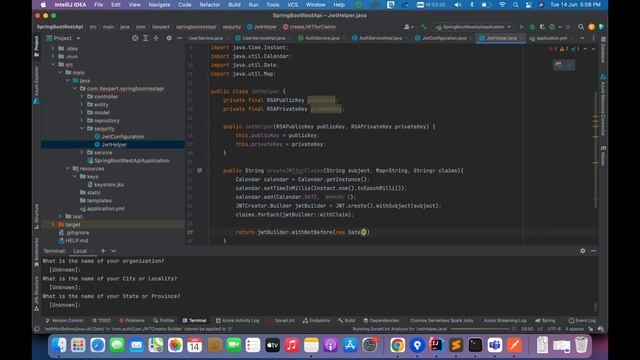
Task: Open the Endpoints tool window
Action: pos(316,320)
